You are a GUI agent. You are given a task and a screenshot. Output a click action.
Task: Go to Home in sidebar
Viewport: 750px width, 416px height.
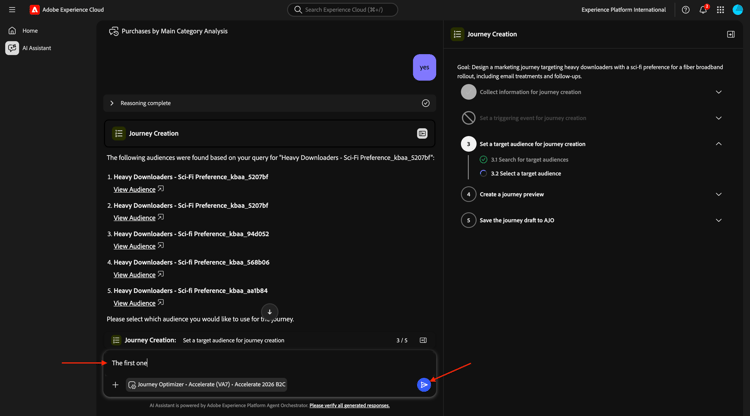[30, 31]
